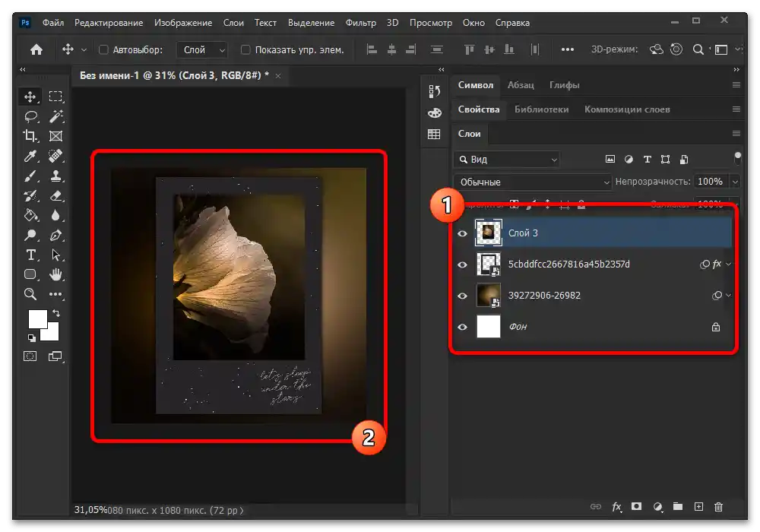Select the Frame tool

coord(55,136)
